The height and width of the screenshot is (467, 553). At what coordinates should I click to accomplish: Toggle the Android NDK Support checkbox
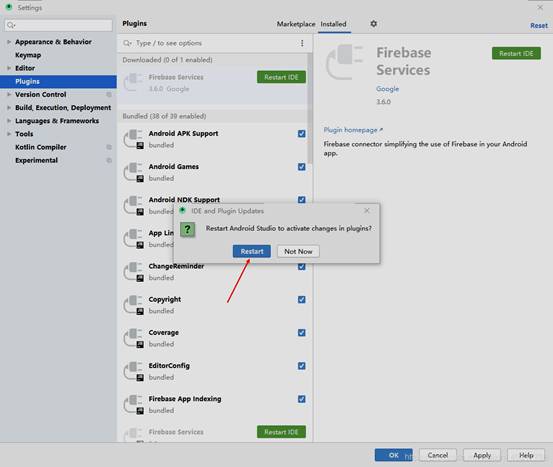[x=302, y=200]
